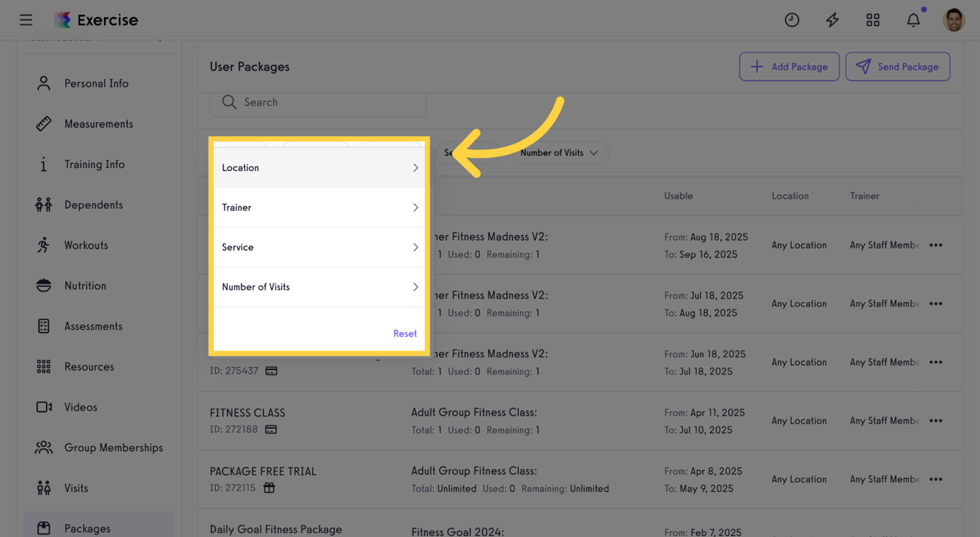Screen dimensions: 980x537
Task: Click the lightning quick-actions icon
Action: [x=832, y=19]
